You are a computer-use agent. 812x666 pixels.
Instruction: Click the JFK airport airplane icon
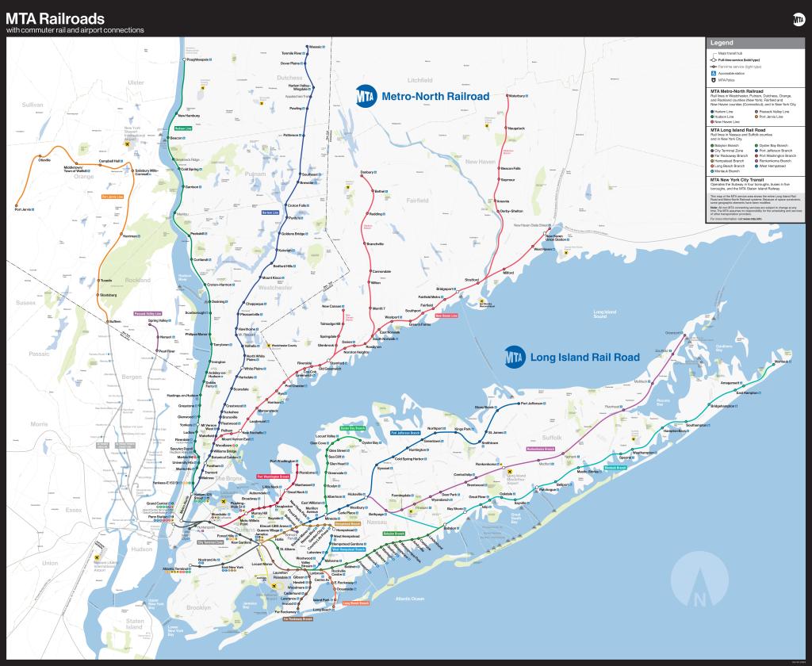(x=274, y=585)
